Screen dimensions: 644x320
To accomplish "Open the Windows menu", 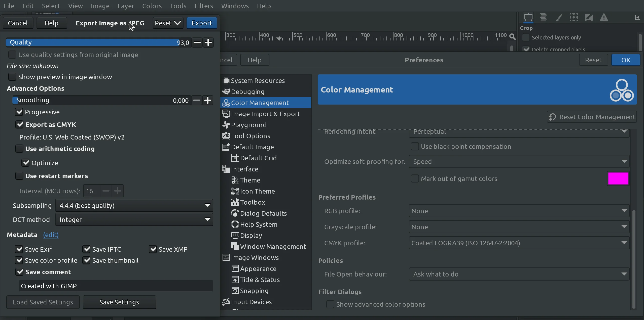I will coord(235,6).
